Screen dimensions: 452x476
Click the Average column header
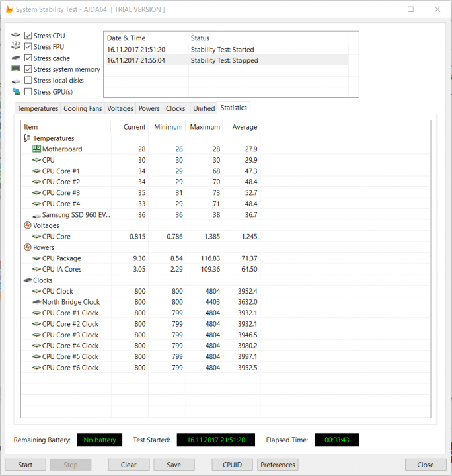(241, 127)
